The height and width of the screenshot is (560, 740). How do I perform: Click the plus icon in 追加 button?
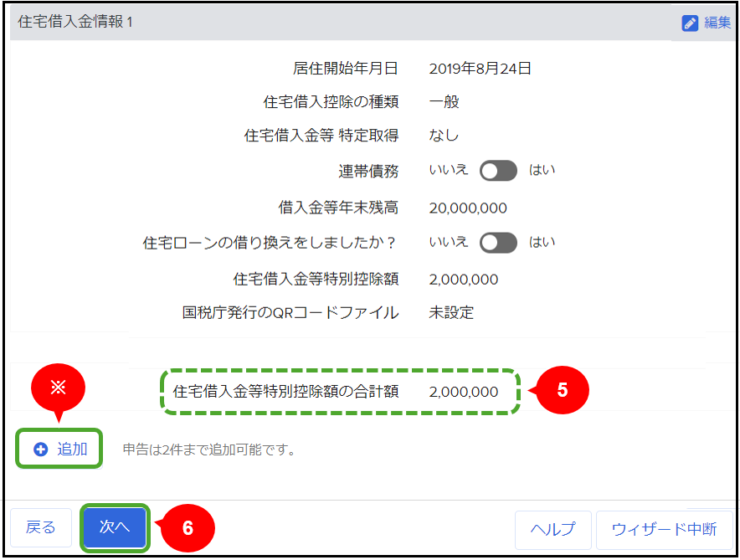click(x=40, y=450)
